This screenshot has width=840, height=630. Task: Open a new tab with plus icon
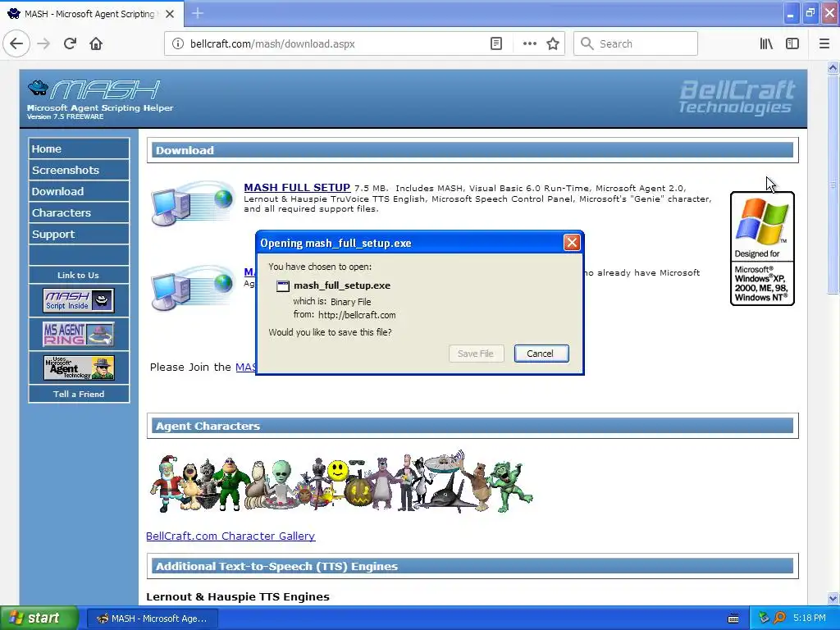[x=198, y=13]
